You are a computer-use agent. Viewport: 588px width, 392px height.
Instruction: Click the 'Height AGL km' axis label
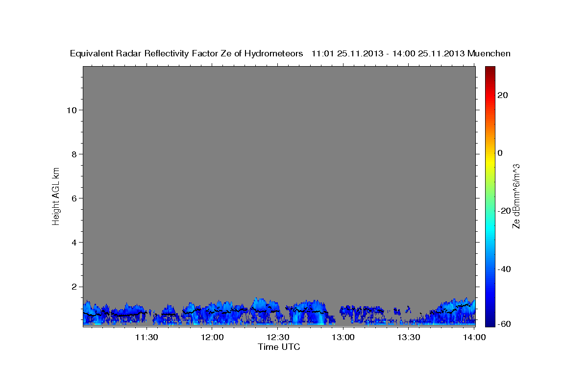[x=56, y=196]
